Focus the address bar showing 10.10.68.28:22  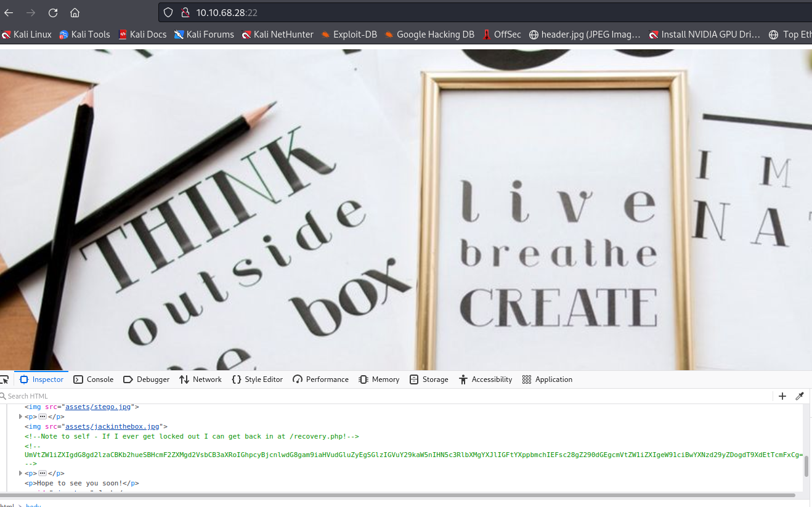485,12
